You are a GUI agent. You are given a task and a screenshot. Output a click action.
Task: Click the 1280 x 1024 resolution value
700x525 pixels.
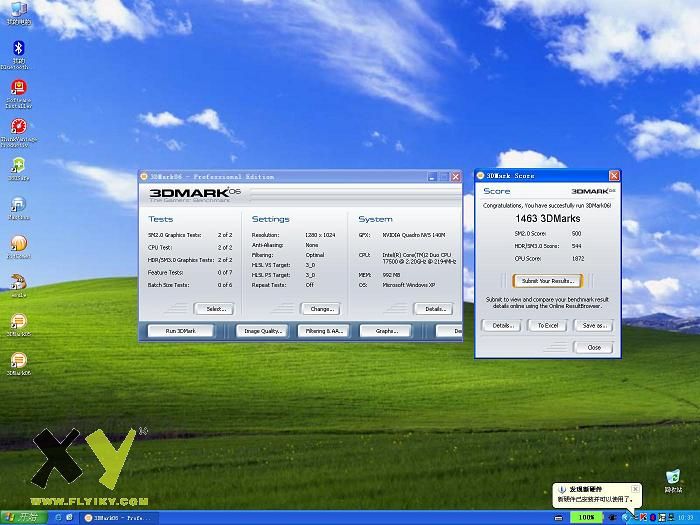(x=320, y=235)
